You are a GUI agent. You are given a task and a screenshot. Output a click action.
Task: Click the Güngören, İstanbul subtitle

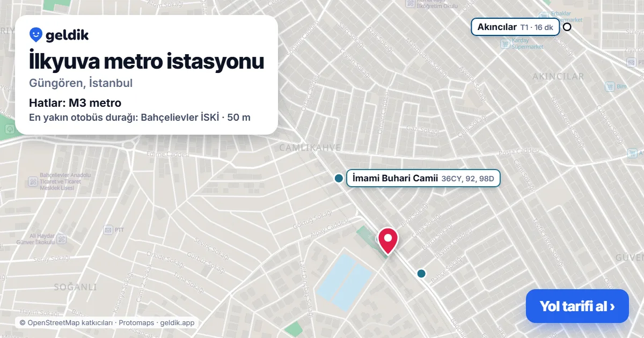[x=80, y=83]
